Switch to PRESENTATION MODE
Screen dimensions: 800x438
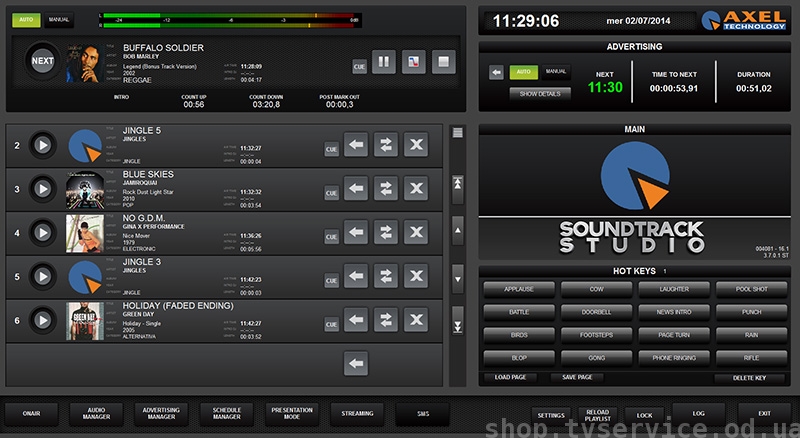292,414
